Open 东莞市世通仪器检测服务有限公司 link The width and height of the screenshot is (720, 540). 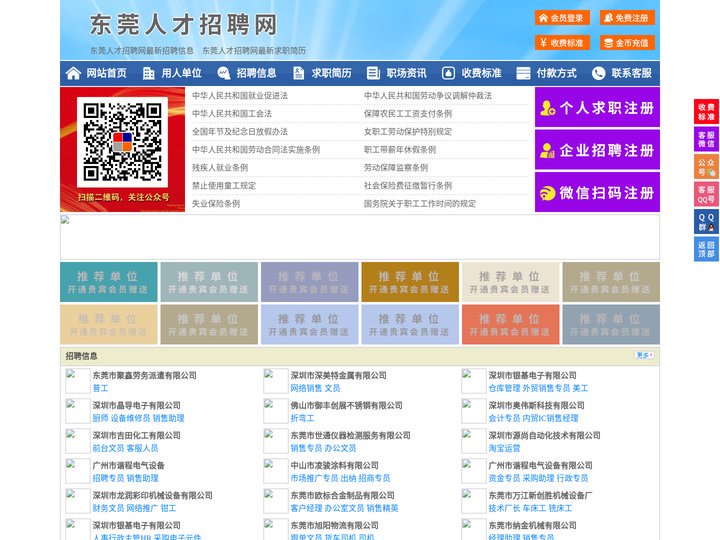pyautogui.click(x=351, y=435)
